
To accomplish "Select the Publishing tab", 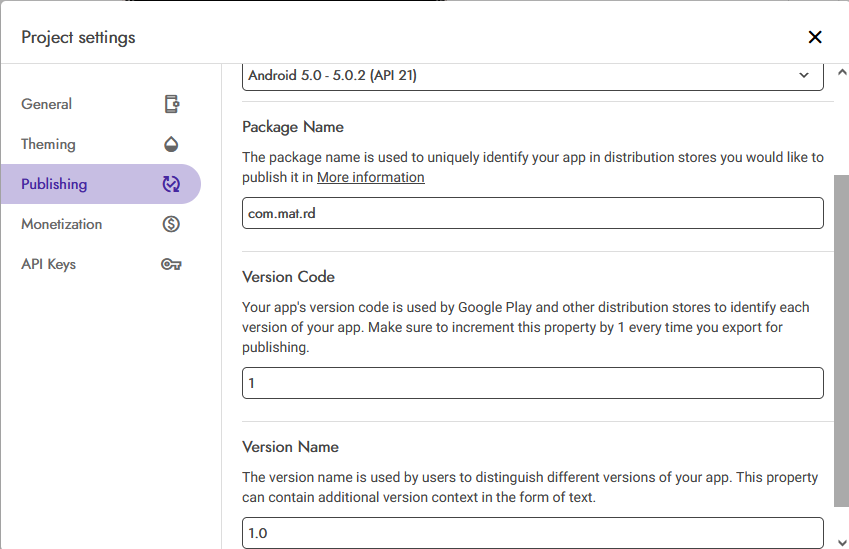I will [101, 184].
